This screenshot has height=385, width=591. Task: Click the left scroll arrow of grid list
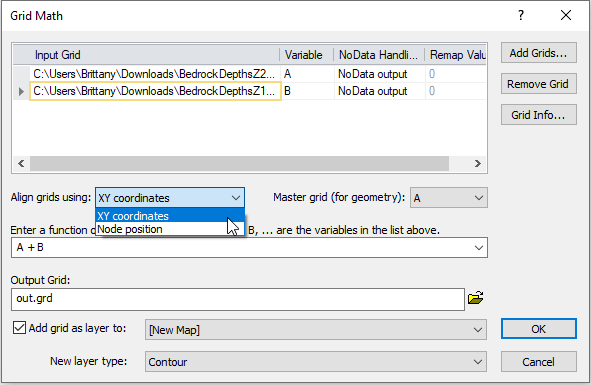[x=21, y=163]
